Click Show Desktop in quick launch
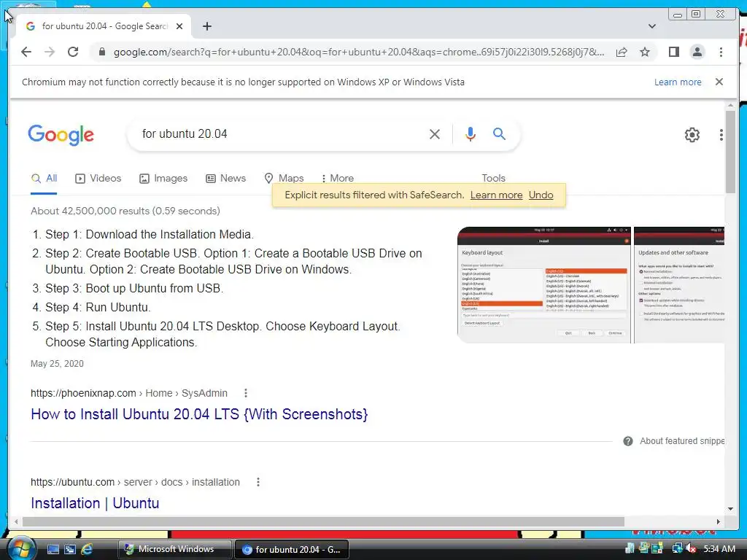 click(53, 549)
